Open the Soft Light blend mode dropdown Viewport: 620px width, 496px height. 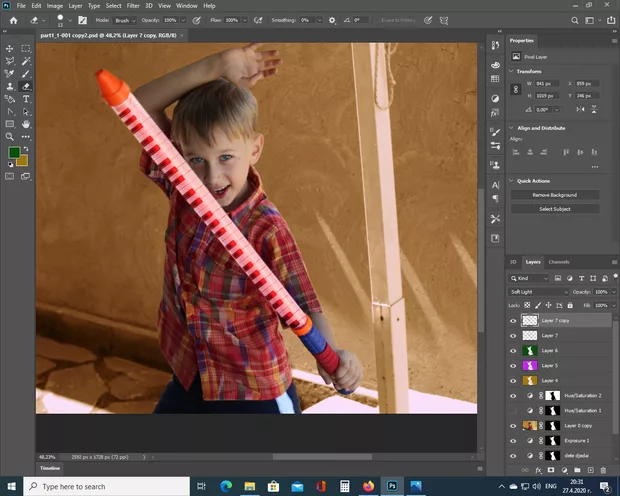pyautogui.click(x=538, y=291)
